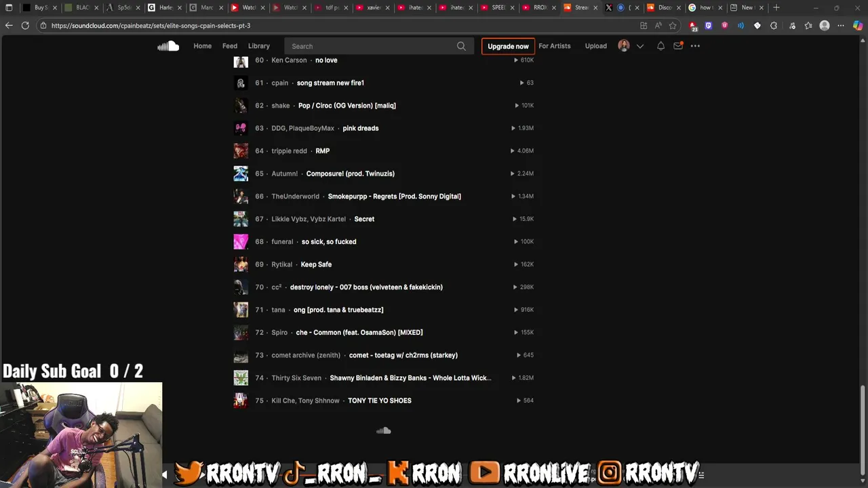Open the browser favorites list icon
The image size is (868, 488).
[x=808, y=25]
